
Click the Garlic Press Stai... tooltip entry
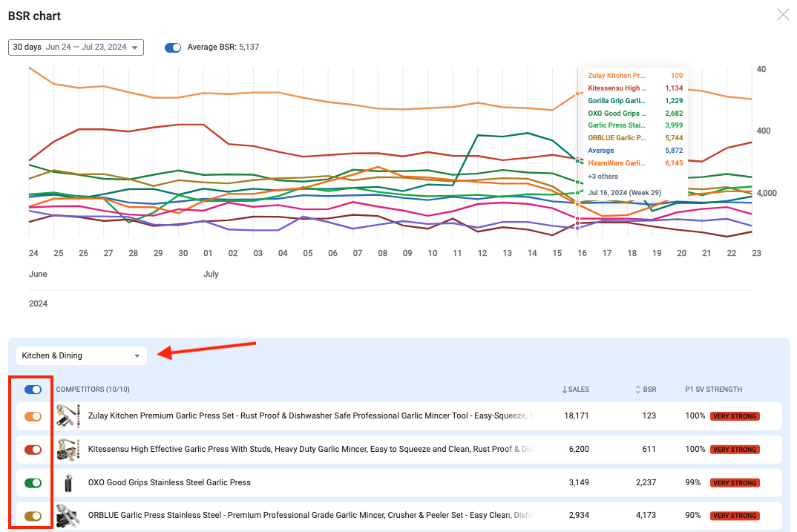[x=635, y=125]
